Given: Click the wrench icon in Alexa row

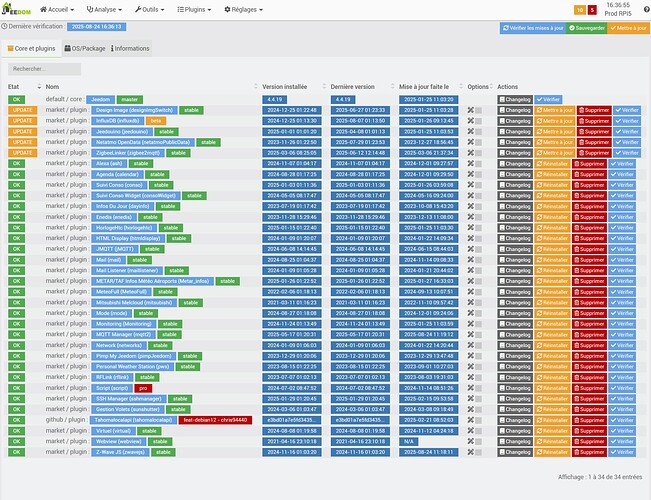Looking at the screenshot, I should point(470,164).
